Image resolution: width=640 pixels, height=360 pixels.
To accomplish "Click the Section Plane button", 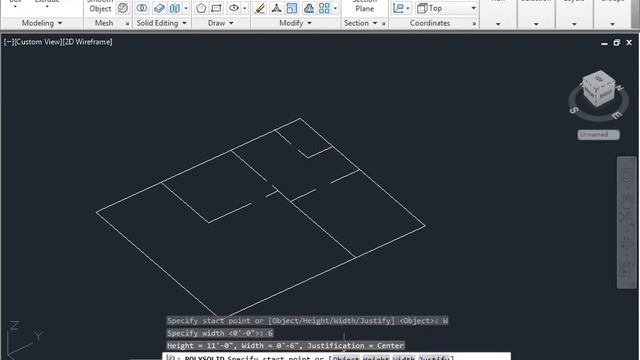I will 364,6.
